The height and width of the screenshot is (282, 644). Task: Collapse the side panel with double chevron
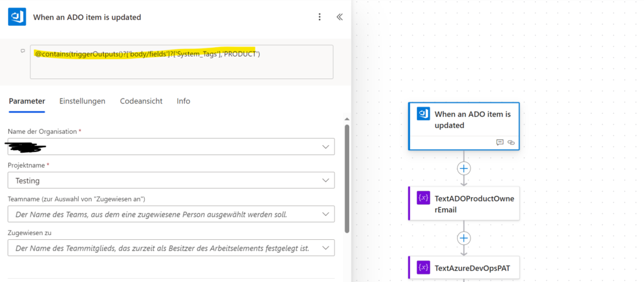340,17
